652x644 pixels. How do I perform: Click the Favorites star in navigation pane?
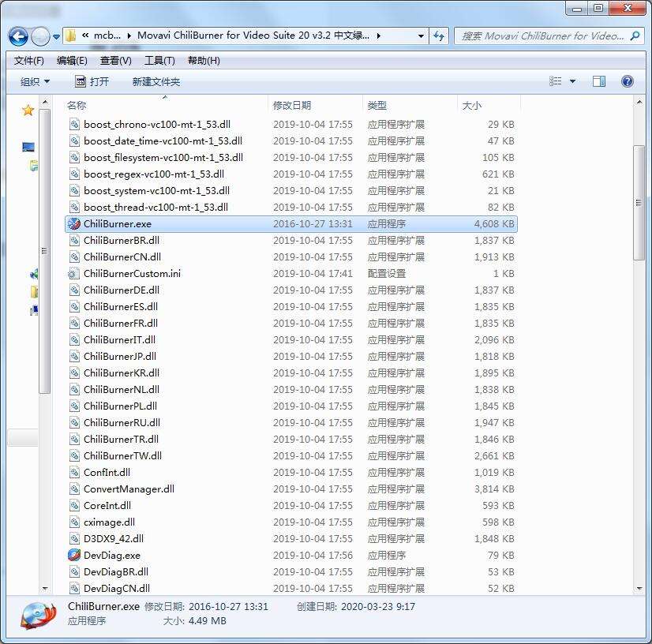[x=28, y=110]
